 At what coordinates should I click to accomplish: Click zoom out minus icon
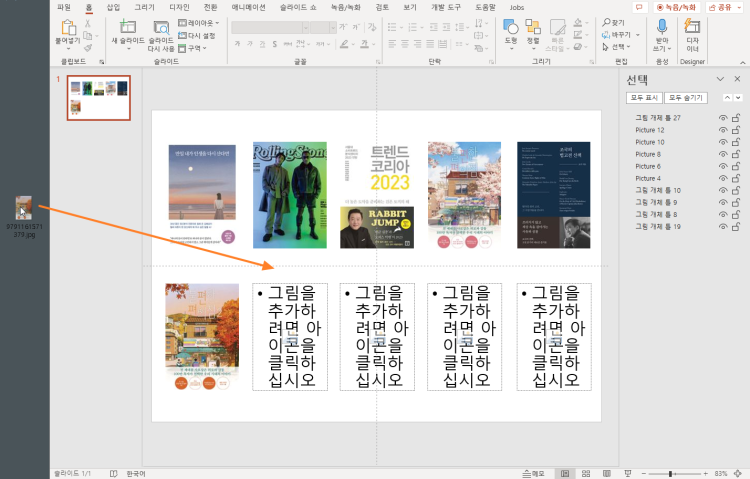[645, 473]
